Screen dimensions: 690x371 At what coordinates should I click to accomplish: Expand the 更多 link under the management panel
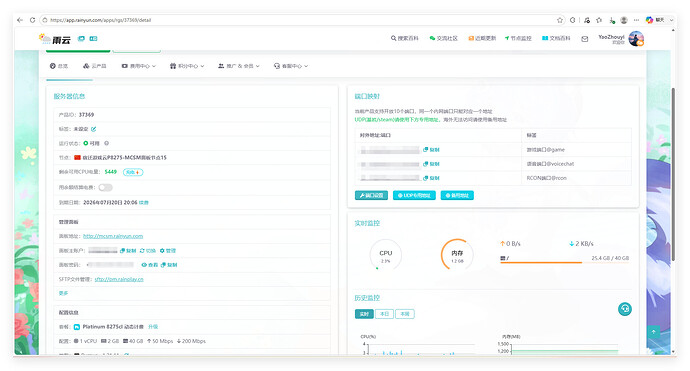[x=63, y=293]
